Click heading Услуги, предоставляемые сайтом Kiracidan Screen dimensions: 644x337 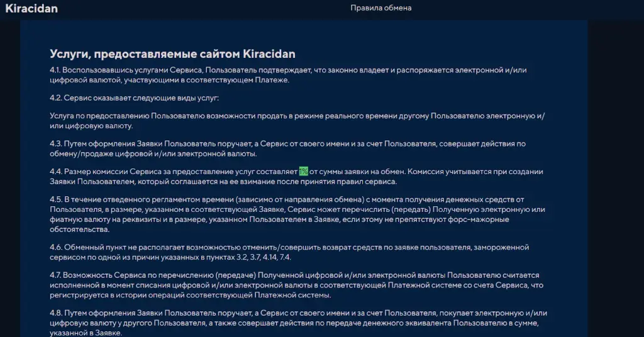click(x=172, y=54)
